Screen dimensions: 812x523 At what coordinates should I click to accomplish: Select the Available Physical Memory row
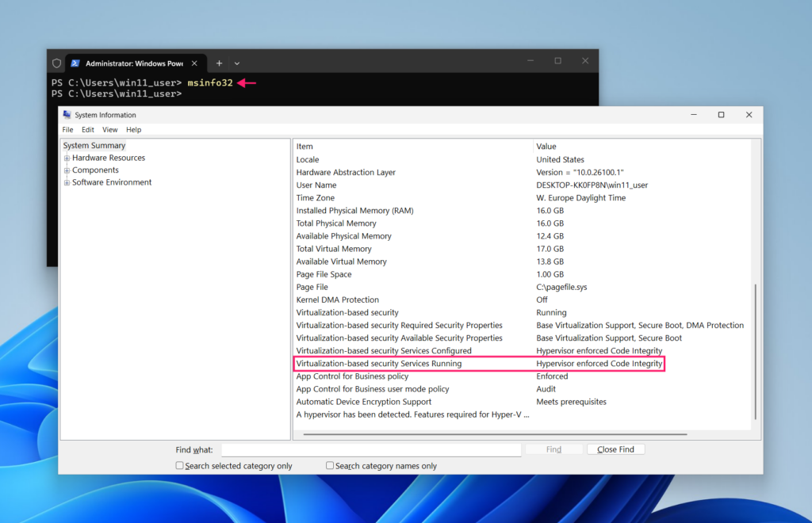click(x=522, y=236)
